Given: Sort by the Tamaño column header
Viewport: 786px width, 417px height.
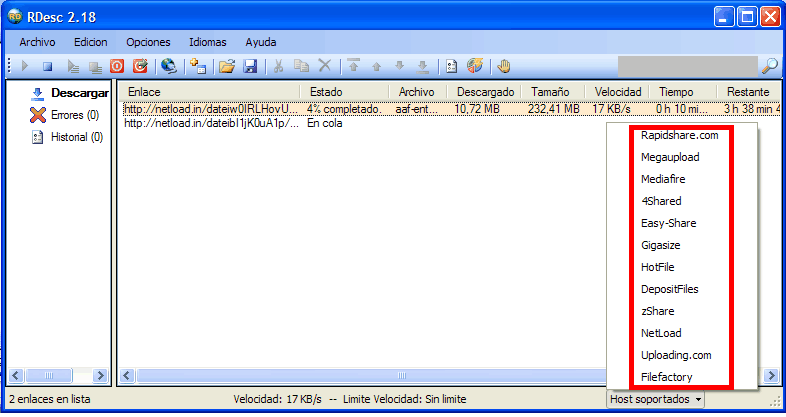Looking at the screenshot, I should [x=550, y=92].
